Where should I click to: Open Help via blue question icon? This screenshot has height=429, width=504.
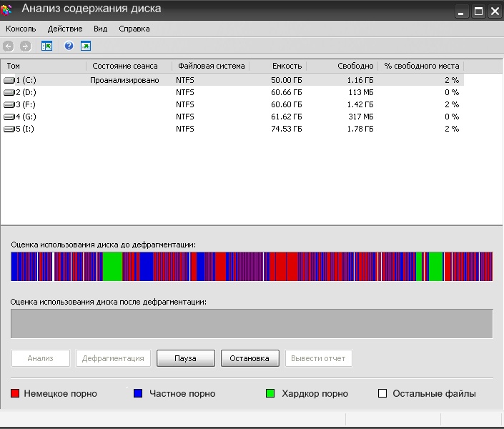[x=69, y=46]
